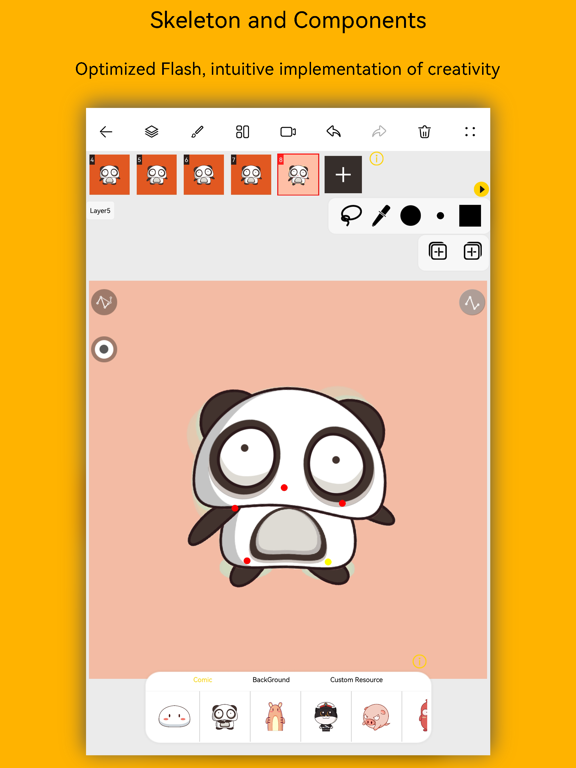
Task: Select red joint under panda's right eye
Action: pyautogui.click(x=342, y=503)
